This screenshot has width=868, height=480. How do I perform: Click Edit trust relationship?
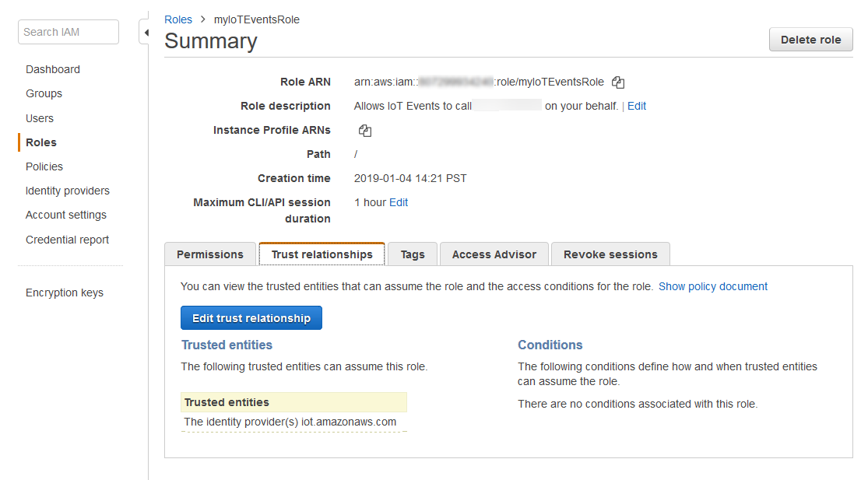[x=251, y=317]
